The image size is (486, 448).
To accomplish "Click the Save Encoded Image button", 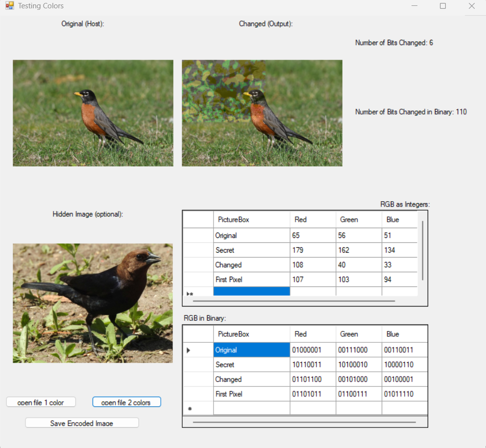I will pos(82,423).
